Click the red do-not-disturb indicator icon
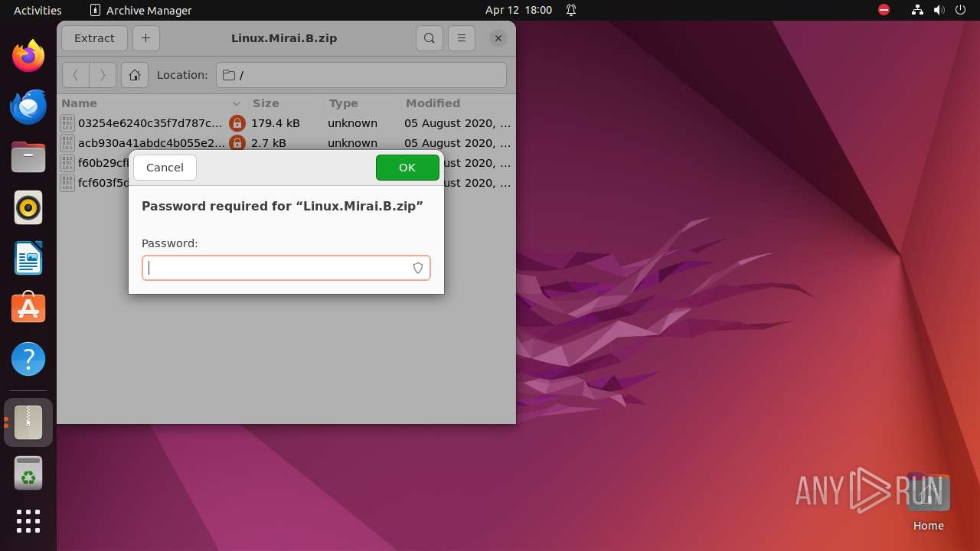Screen dimensions: 980x551 tap(884, 10)
